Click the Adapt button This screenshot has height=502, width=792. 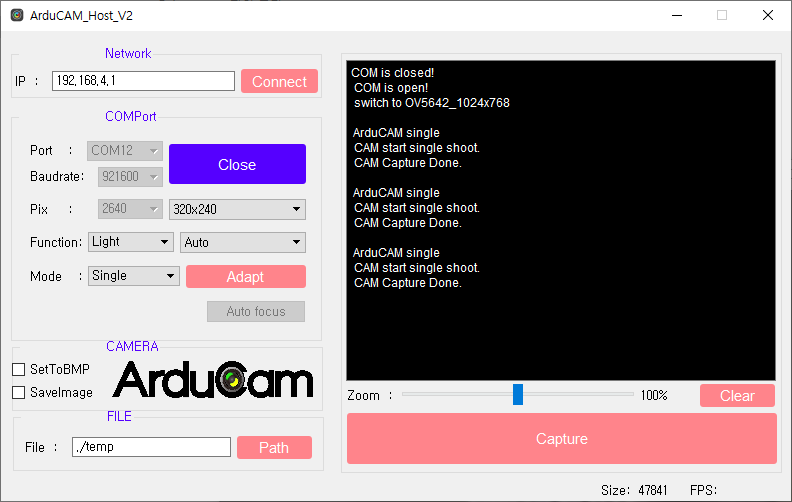click(245, 277)
